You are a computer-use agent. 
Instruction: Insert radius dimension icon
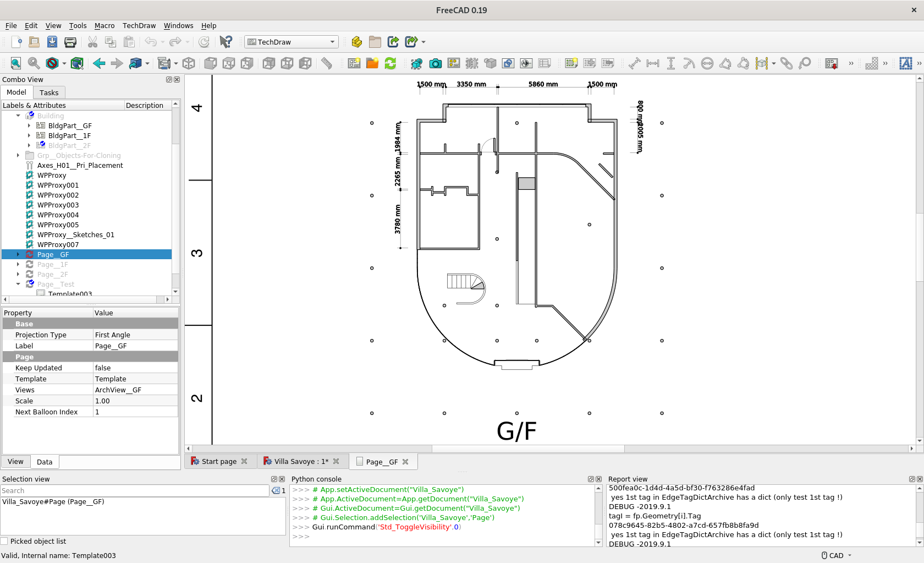point(689,63)
